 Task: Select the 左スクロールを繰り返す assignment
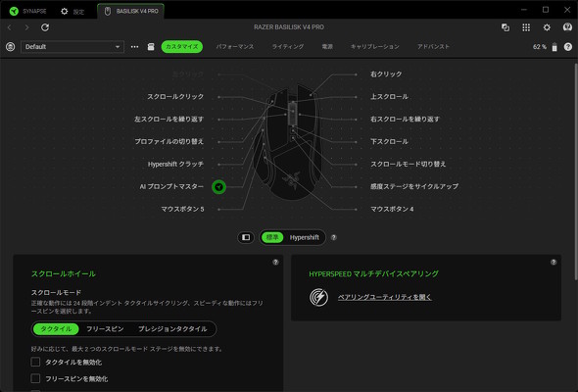[x=169, y=120]
